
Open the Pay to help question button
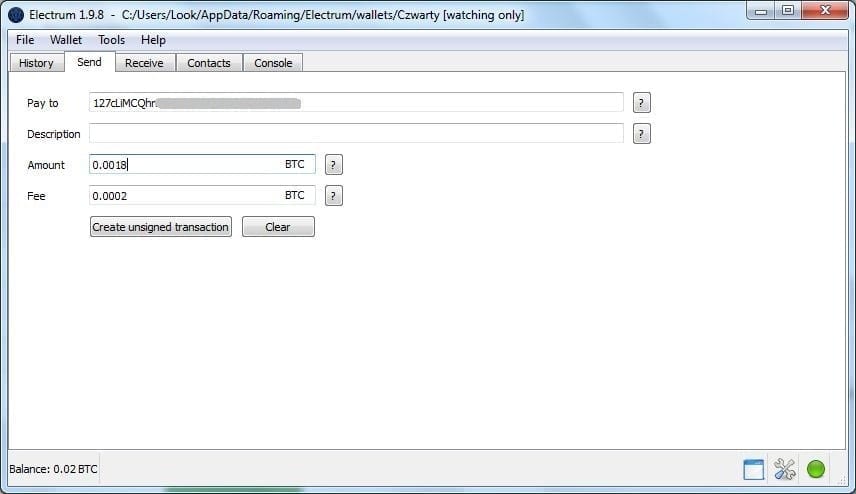point(641,103)
